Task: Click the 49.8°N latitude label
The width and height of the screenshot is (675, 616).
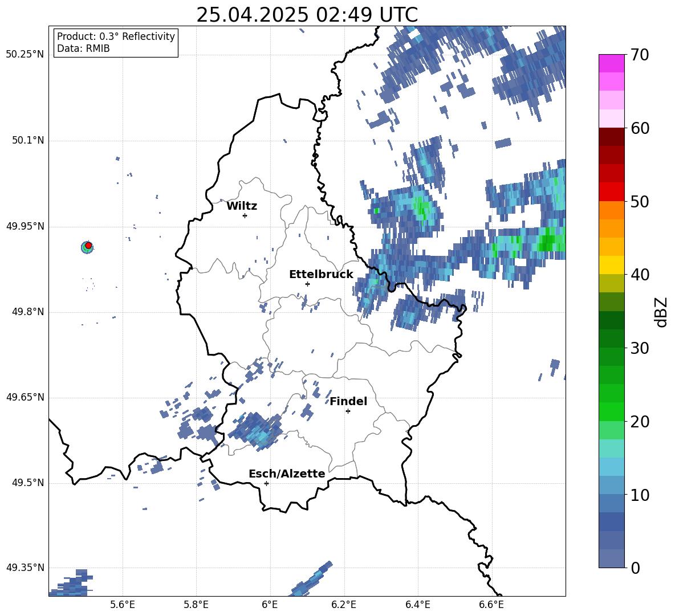Action: (x=27, y=312)
